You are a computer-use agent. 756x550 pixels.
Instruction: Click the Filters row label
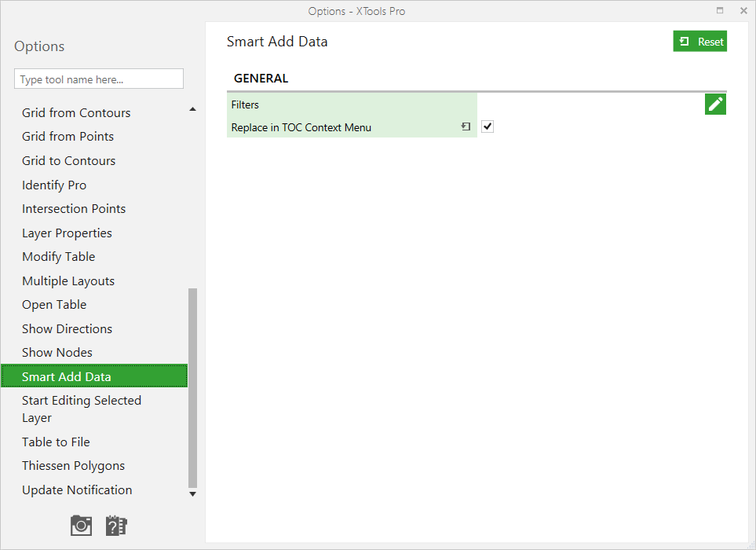(x=245, y=104)
